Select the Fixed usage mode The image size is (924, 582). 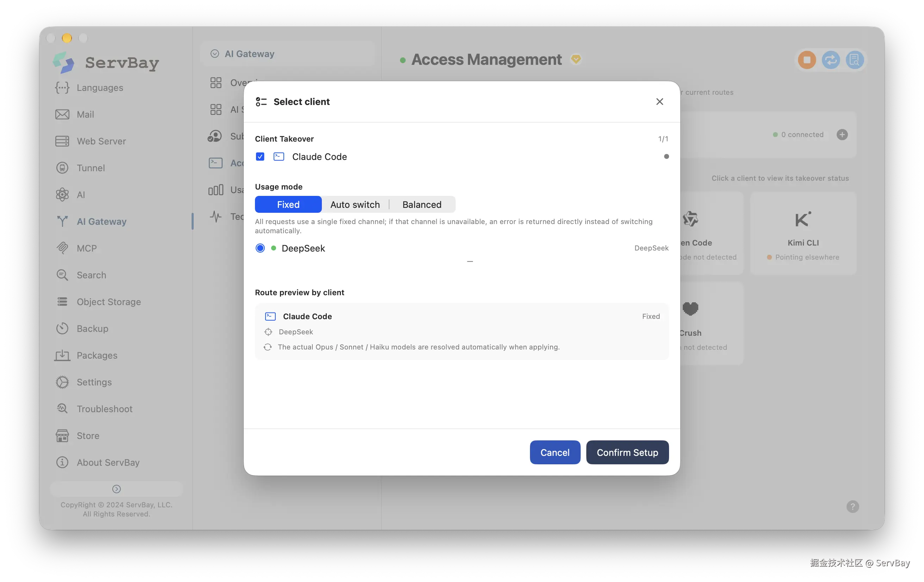pos(288,205)
